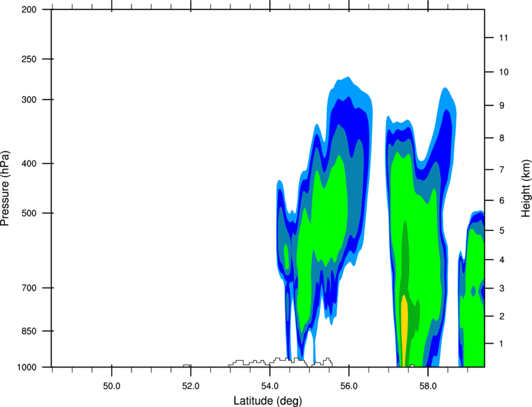
Task: Pick the 10 km height label
Action: [504, 72]
